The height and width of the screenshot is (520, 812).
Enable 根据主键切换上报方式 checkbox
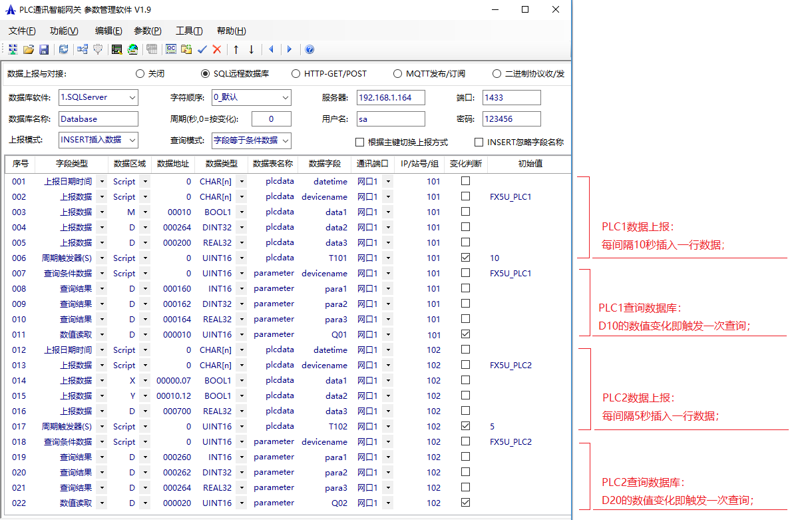point(360,142)
